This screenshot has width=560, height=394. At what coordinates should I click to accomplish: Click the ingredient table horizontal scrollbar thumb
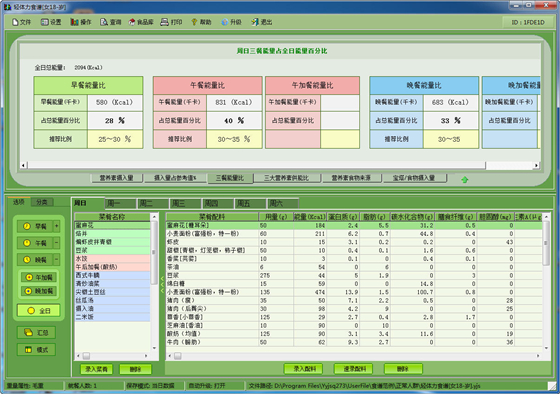coord(178,356)
